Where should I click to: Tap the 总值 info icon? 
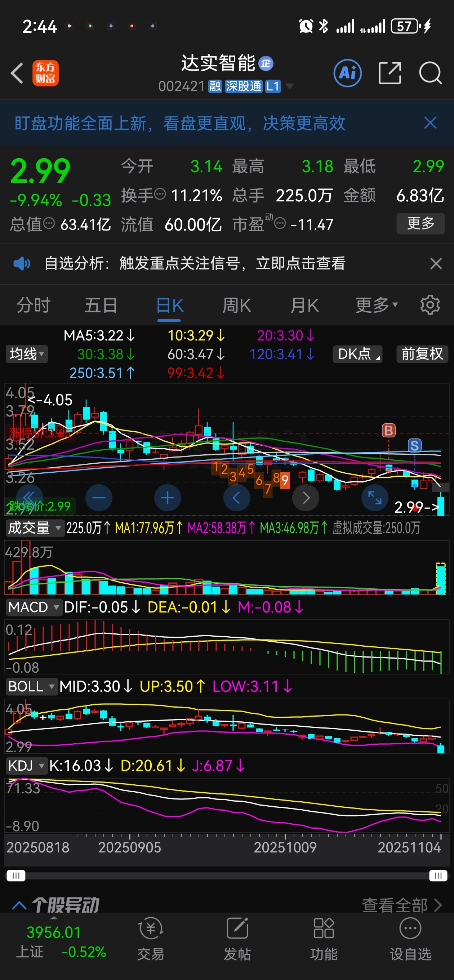pos(49,223)
